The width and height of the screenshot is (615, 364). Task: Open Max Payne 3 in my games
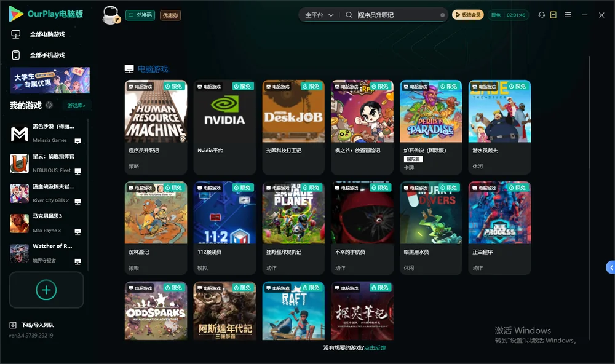[46, 224]
